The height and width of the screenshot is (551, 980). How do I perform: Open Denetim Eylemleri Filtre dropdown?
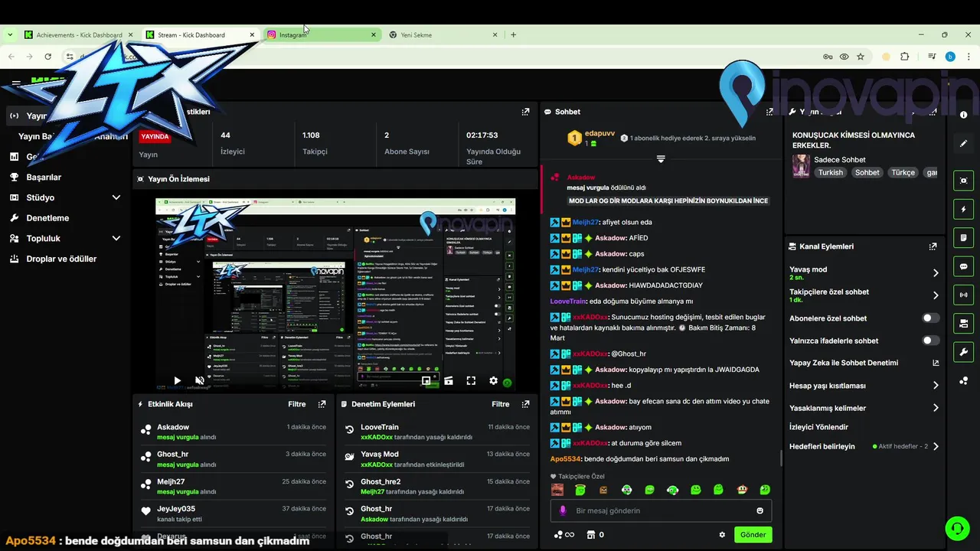(500, 404)
